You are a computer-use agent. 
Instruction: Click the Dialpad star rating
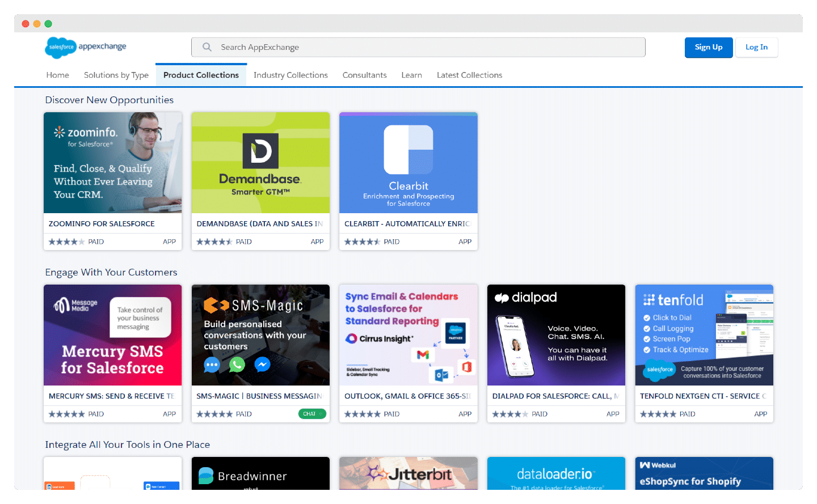tap(510, 414)
